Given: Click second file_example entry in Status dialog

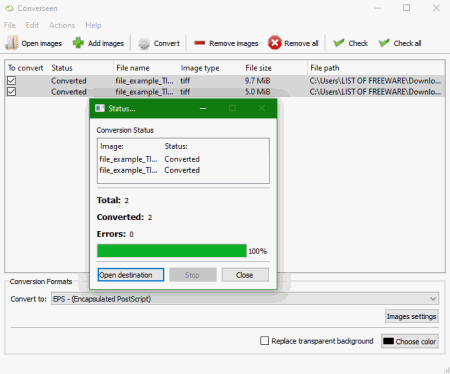Looking at the screenshot, I should pyautogui.click(x=128, y=170).
